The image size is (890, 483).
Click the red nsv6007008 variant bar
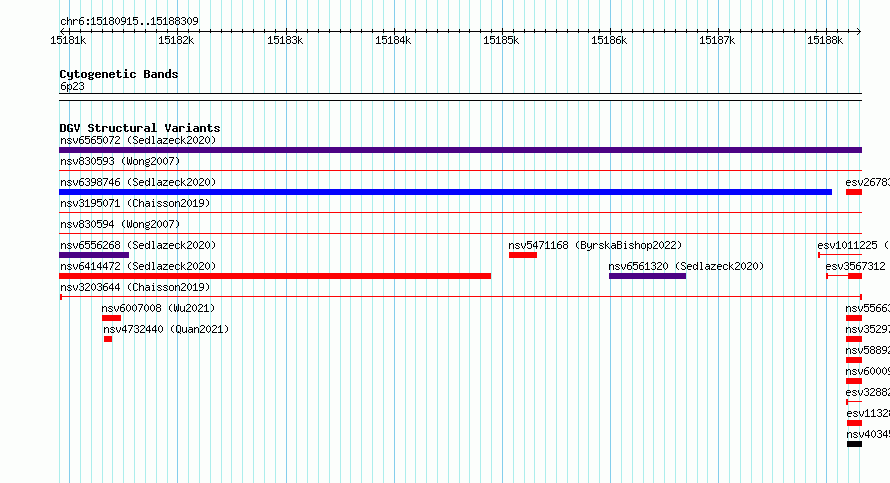[112, 318]
